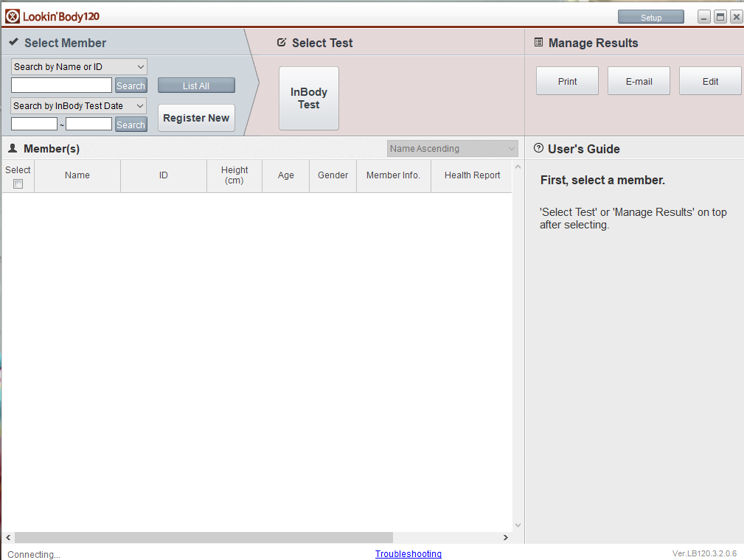
Task: Click the Search button beside date range
Action: point(131,125)
